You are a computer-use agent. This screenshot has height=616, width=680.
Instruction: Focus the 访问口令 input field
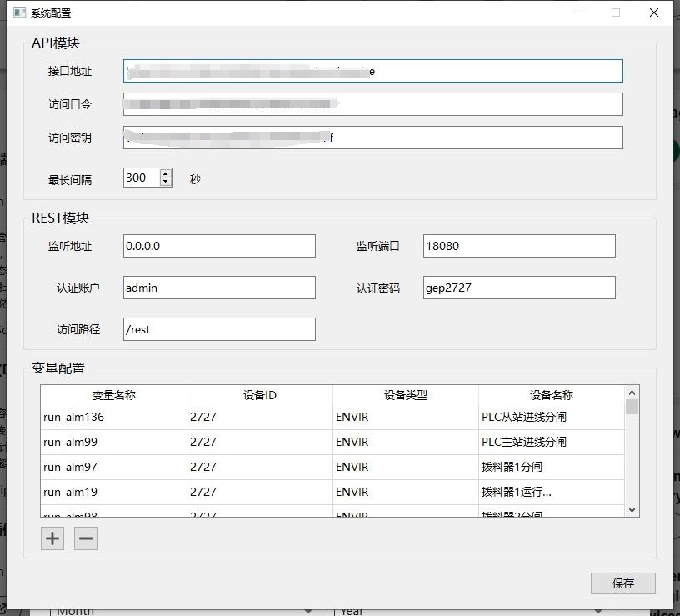coord(373,104)
